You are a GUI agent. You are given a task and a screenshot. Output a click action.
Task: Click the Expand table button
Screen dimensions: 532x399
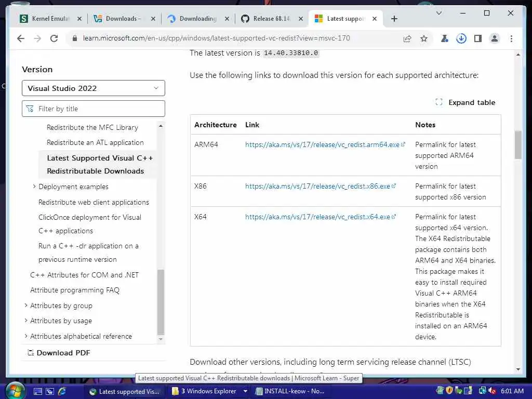coord(465,102)
